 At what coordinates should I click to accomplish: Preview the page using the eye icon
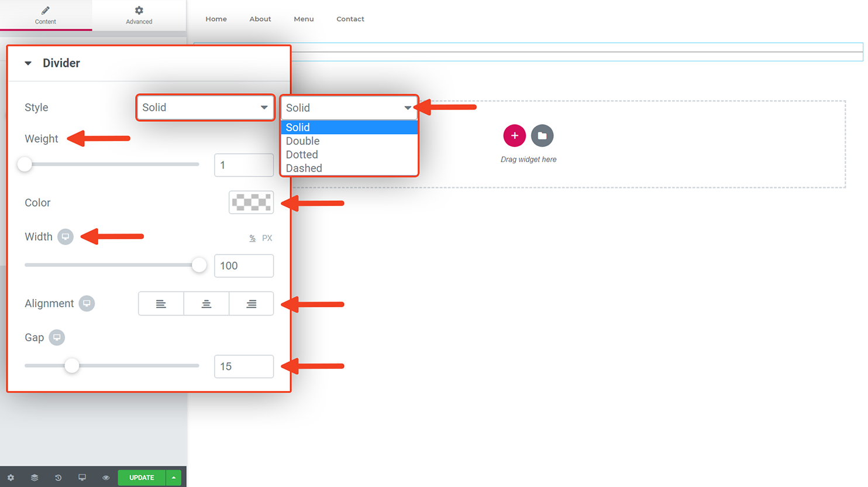coord(106,477)
